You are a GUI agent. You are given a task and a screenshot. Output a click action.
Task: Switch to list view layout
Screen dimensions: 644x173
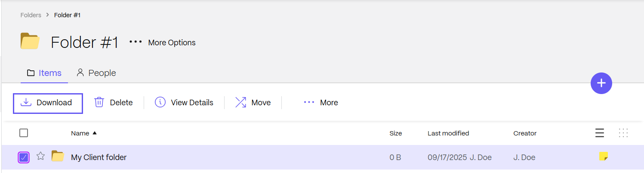[x=600, y=133]
